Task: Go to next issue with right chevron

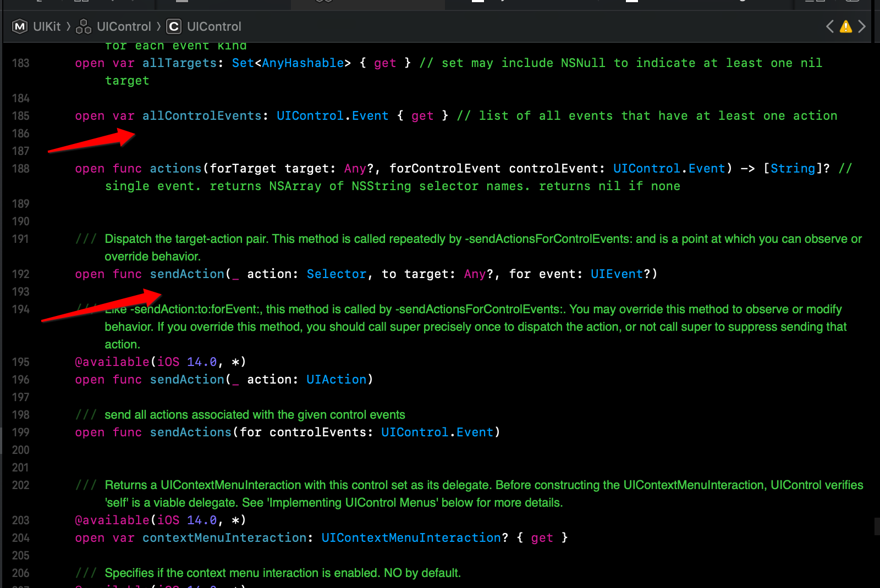Action: (862, 26)
